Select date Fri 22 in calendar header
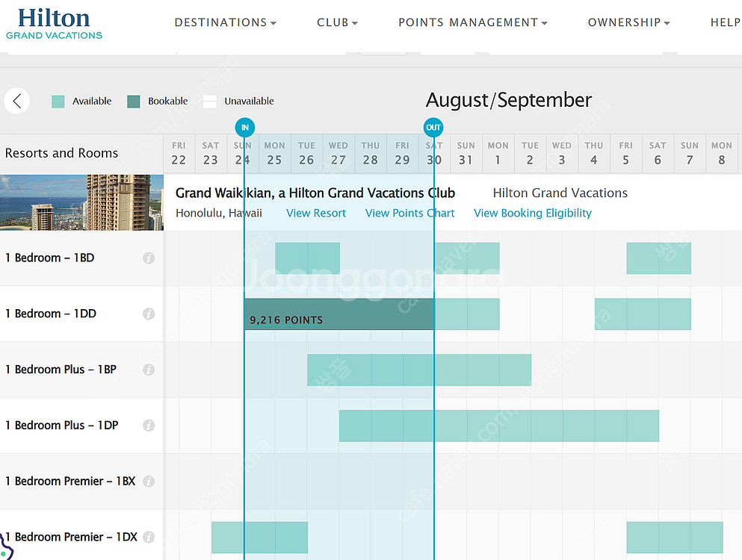Image resolution: width=742 pixels, height=560 pixels. [x=179, y=153]
